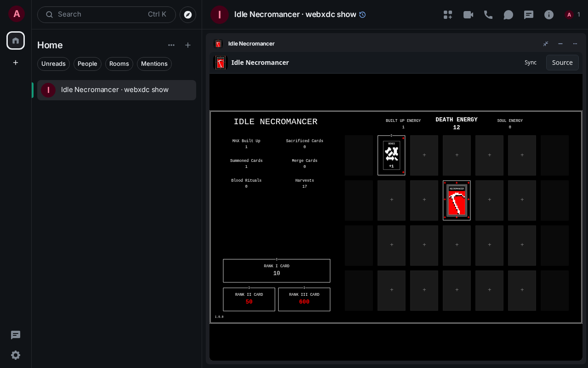Open the explore compass icon

click(x=188, y=15)
